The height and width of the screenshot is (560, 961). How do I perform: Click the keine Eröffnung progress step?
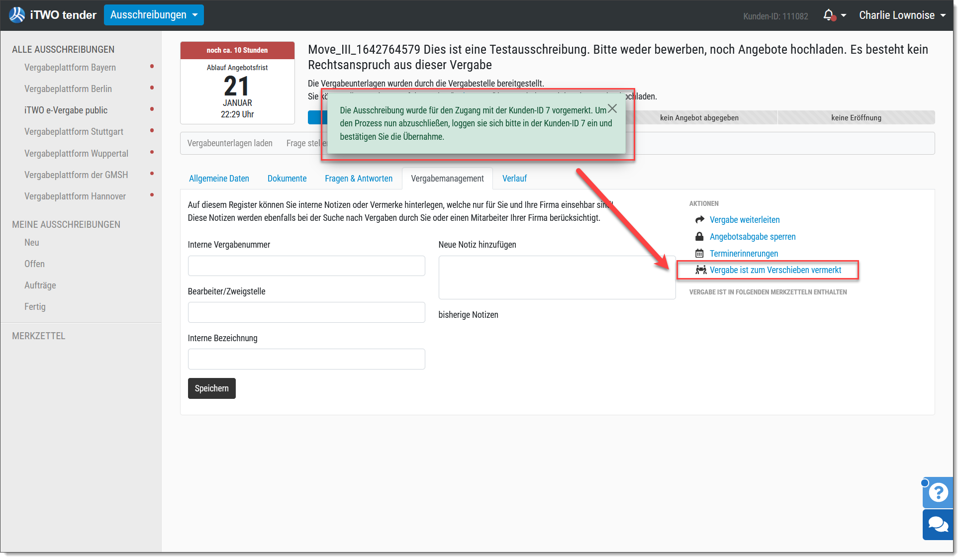[x=856, y=117]
